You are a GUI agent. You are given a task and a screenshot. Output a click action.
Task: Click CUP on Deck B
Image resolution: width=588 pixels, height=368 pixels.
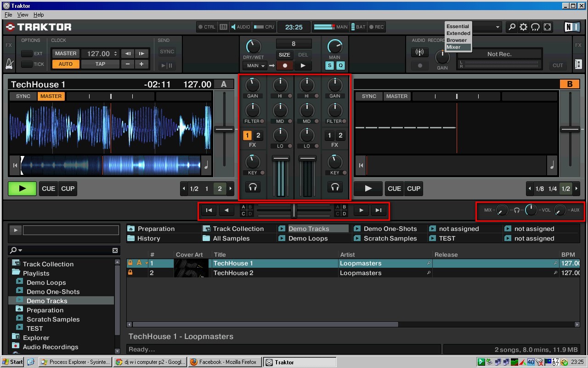click(x=413, y=189)
